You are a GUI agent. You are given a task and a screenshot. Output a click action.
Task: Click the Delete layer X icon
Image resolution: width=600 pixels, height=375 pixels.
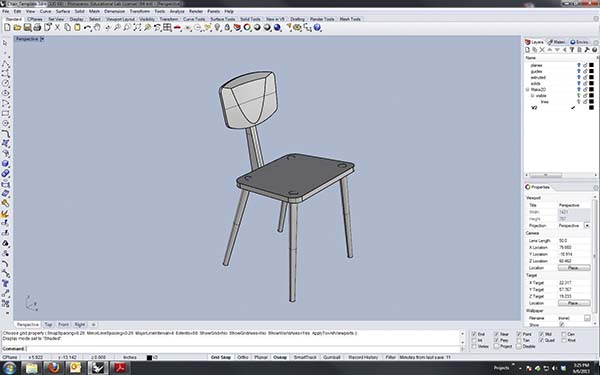tap(542, 50)
